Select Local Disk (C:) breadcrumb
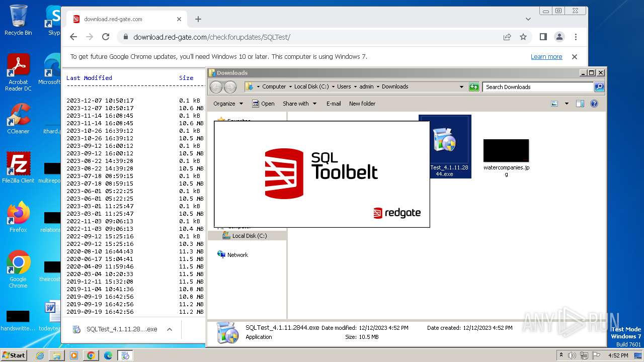Viewport: 644px width, 362px height. [x=311, y=86]
